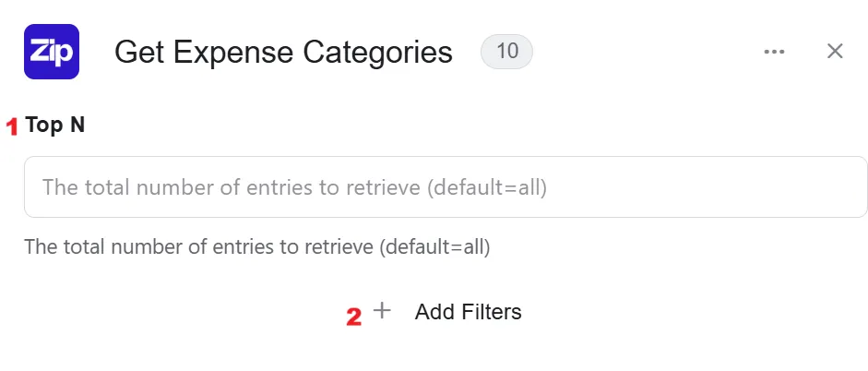The width and height of the screenshot is (868, 371).
Task: Click the step badge showing 10
Action: coord(506,52)
